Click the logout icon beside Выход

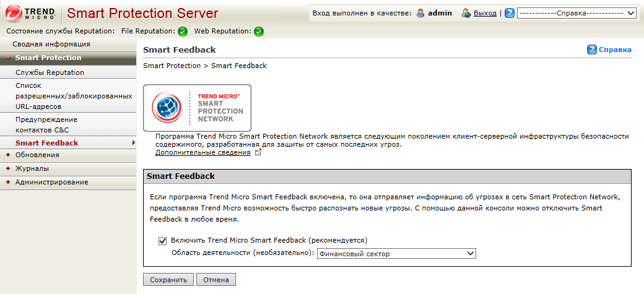[466, 13]
